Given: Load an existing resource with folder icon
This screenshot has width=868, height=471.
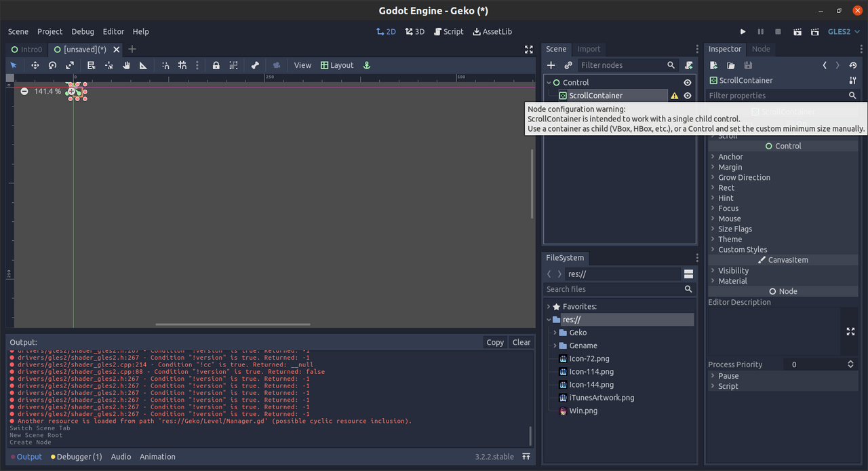Looking at the screenshot, I should point(730,65).
